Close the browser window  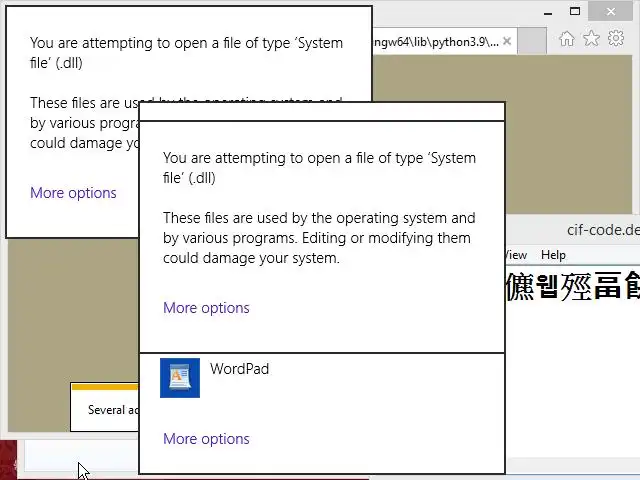pos(611,11)
